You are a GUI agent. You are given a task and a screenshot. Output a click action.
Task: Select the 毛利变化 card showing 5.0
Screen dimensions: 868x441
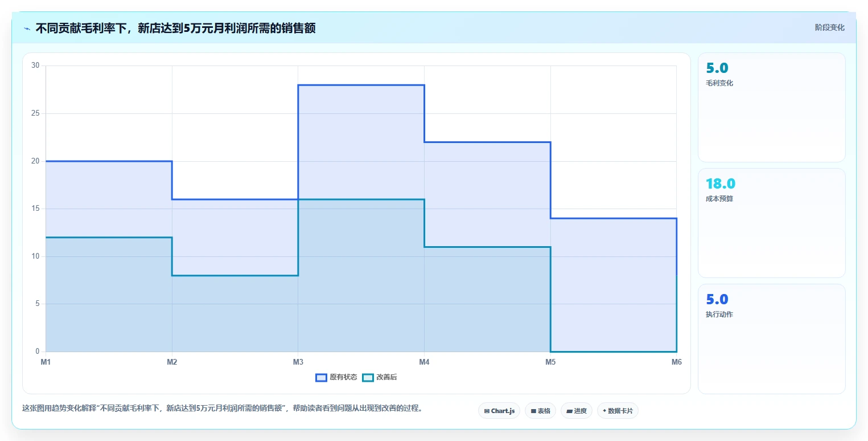[771, 107]
